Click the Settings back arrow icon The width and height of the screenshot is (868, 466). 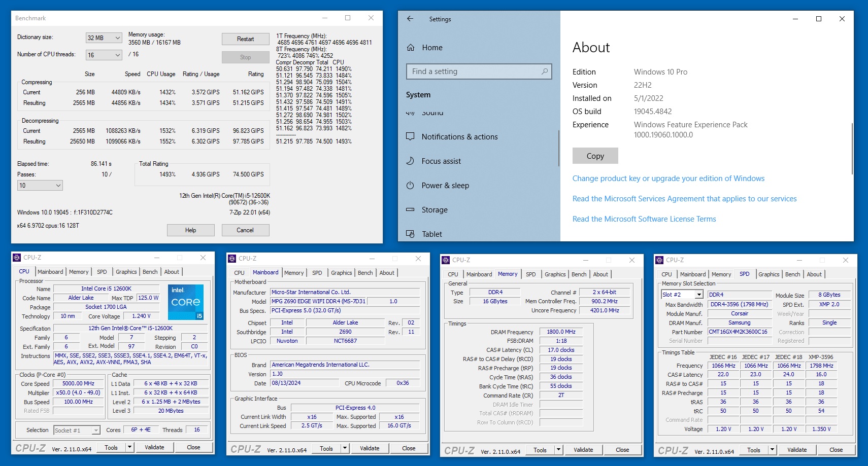[410, 19]
